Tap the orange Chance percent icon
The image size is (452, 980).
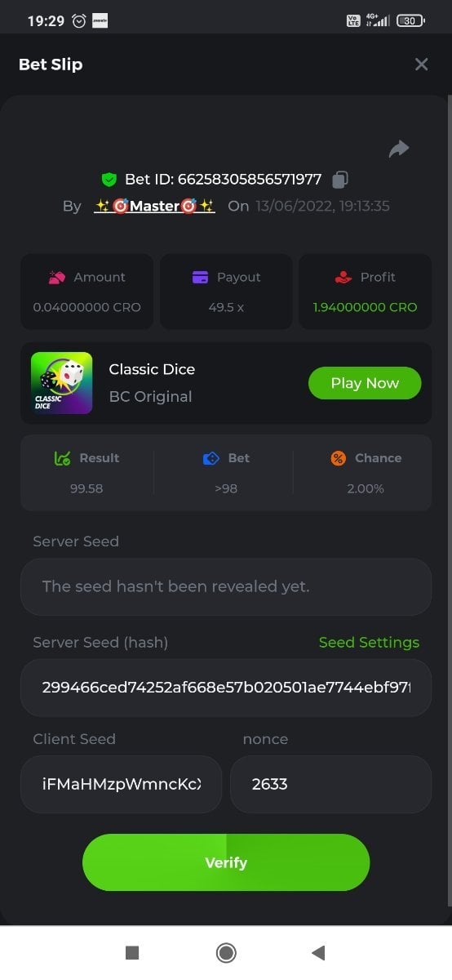pos(338,458)
